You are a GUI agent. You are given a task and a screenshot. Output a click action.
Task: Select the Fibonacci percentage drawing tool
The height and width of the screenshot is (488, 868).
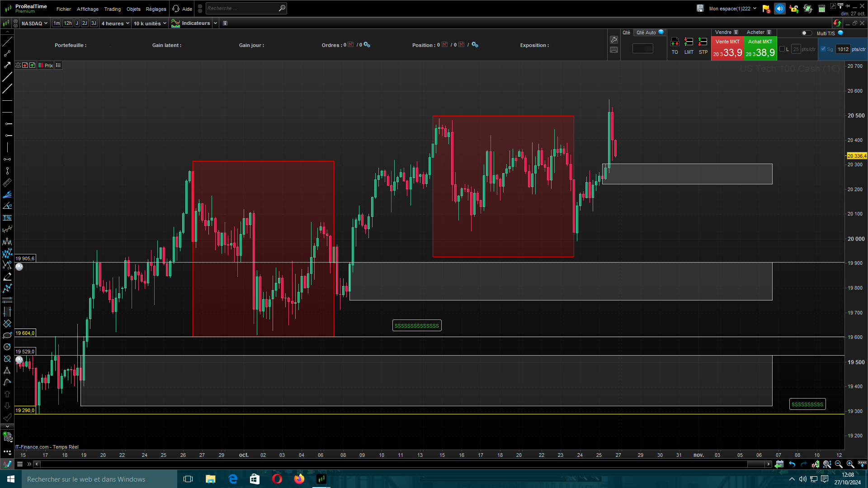7,218
